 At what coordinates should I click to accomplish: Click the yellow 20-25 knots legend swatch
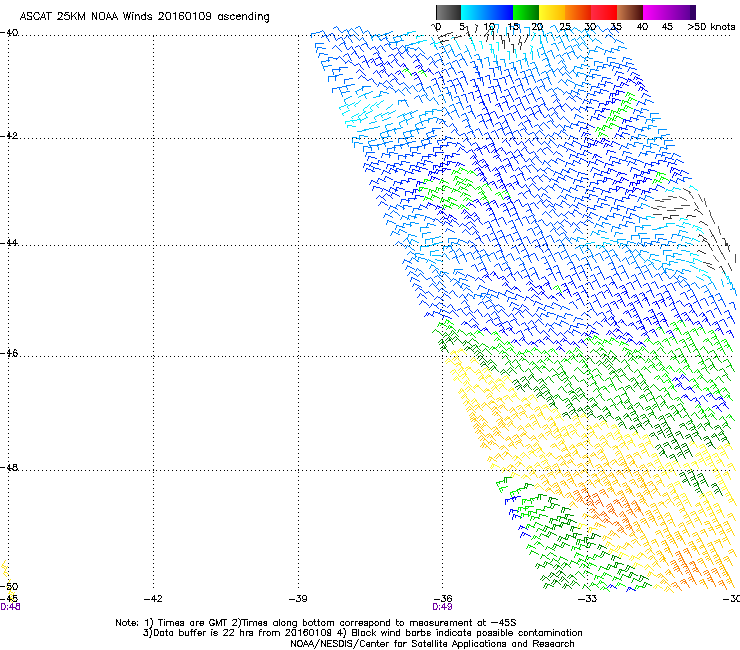point(552,12)
